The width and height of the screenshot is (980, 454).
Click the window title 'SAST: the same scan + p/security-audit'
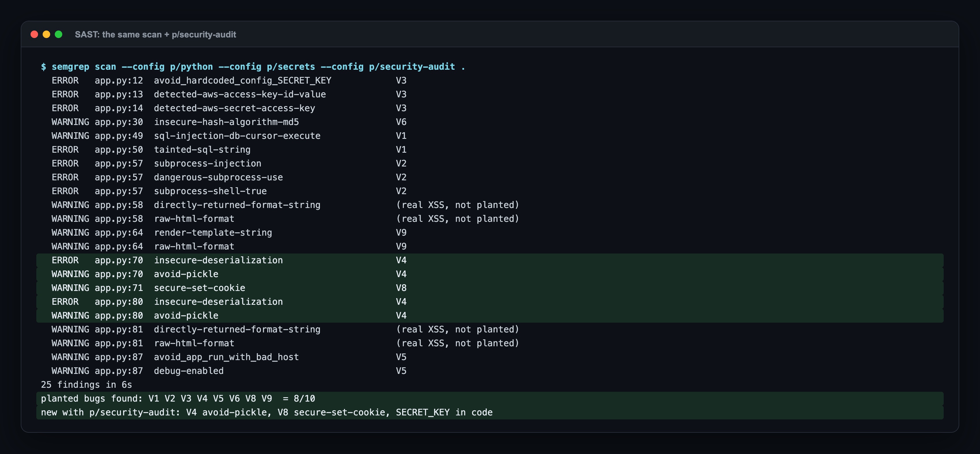pos(155,35)
